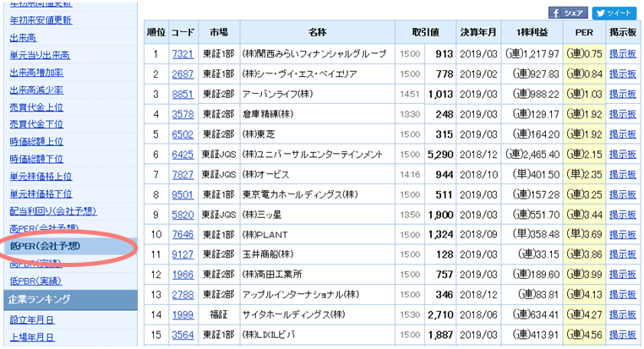The width and height of the screenshot is (644, 349).
Task: Click the 取引値 column header
Action: (x=425, y=32)
